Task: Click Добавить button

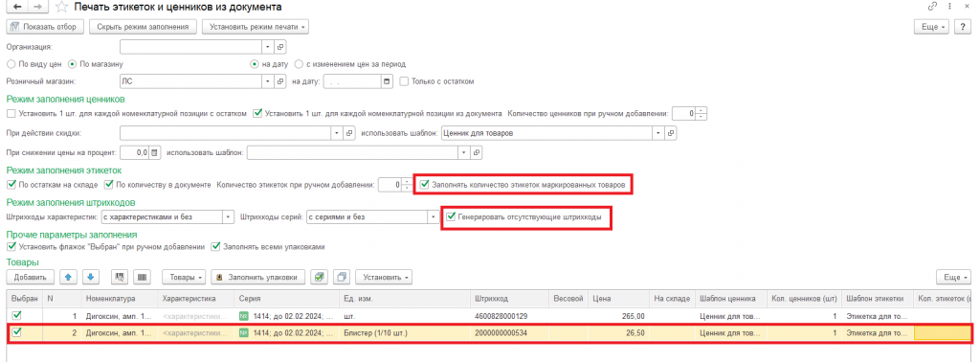Action: [x=30, y=277]
